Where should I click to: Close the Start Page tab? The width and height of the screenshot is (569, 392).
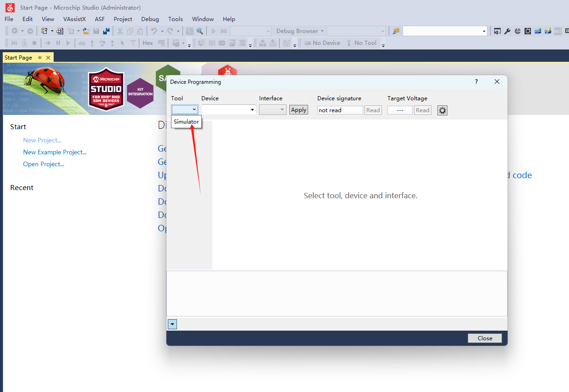coord(48,58)
